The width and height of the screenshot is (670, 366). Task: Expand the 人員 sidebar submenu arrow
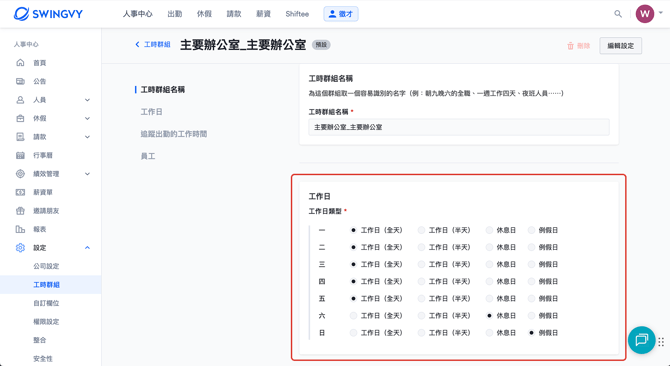pyautogui.click(x=87, y=100)
